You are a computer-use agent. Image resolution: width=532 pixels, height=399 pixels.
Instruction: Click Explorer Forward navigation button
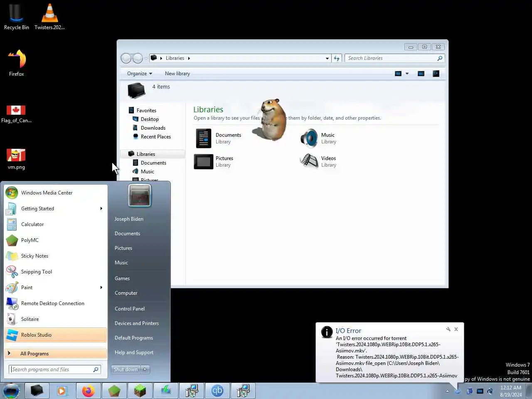click(138, 58)
